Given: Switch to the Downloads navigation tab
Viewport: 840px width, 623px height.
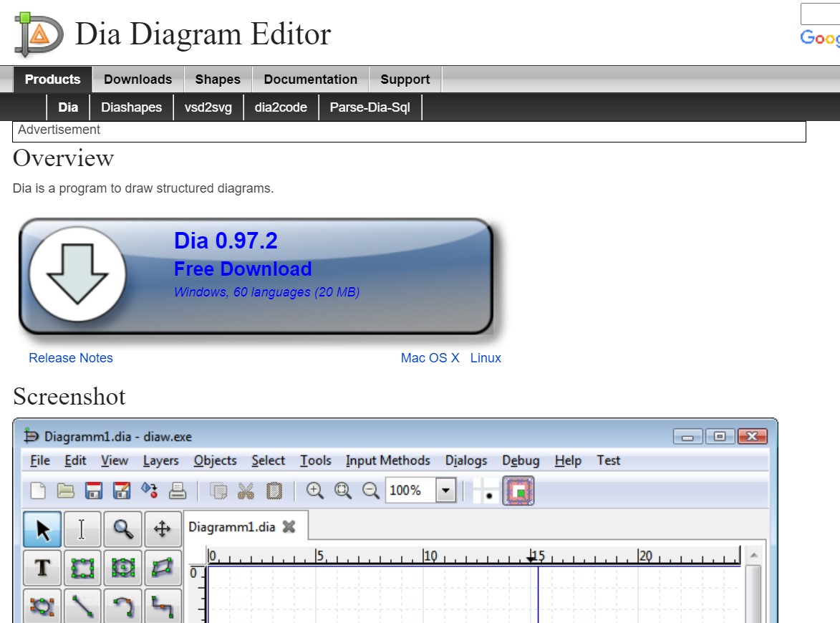Looking at the screenshot, I should click(137, 79).
